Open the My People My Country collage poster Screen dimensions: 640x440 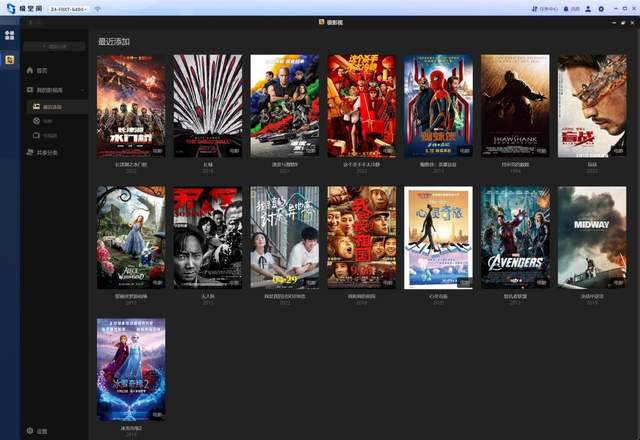coord(362,238)
